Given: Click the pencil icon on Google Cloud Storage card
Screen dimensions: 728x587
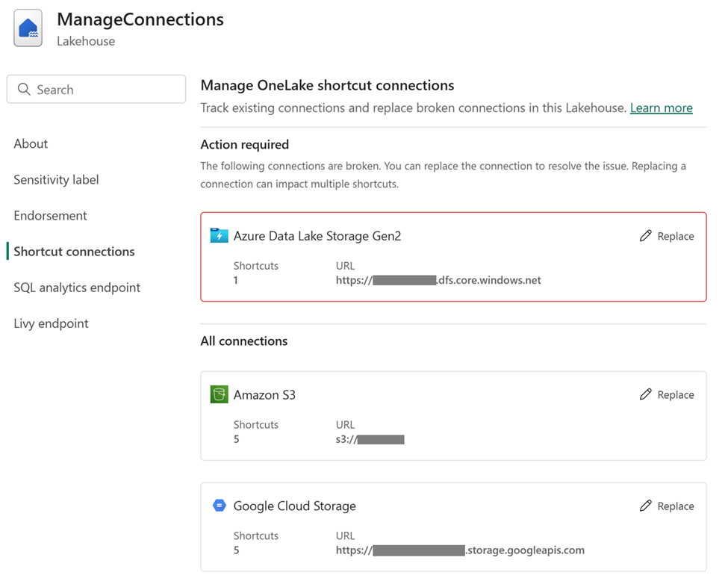Looking at the screenshot, I should pyautogui.click(x=645, y=506).
